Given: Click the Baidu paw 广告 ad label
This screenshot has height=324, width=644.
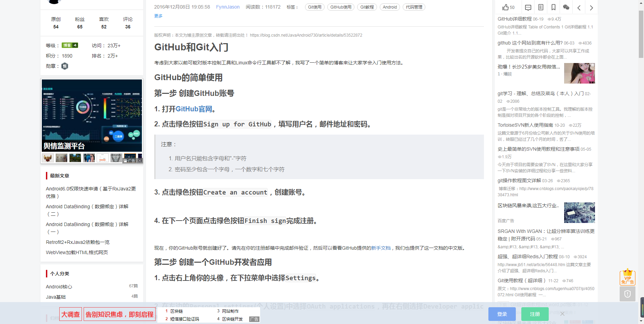Looking at the screenshot, I should click(130, 161).
